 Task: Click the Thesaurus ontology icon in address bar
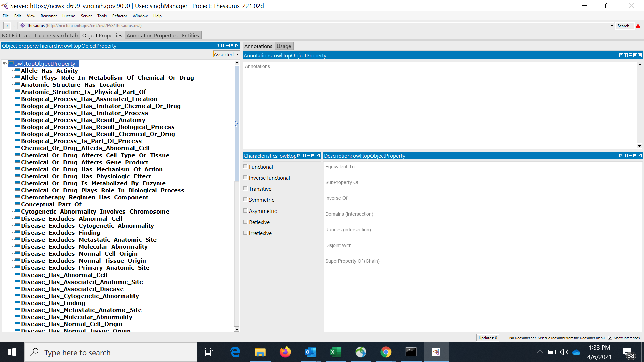pyautogui.click(x=22, y=25)
